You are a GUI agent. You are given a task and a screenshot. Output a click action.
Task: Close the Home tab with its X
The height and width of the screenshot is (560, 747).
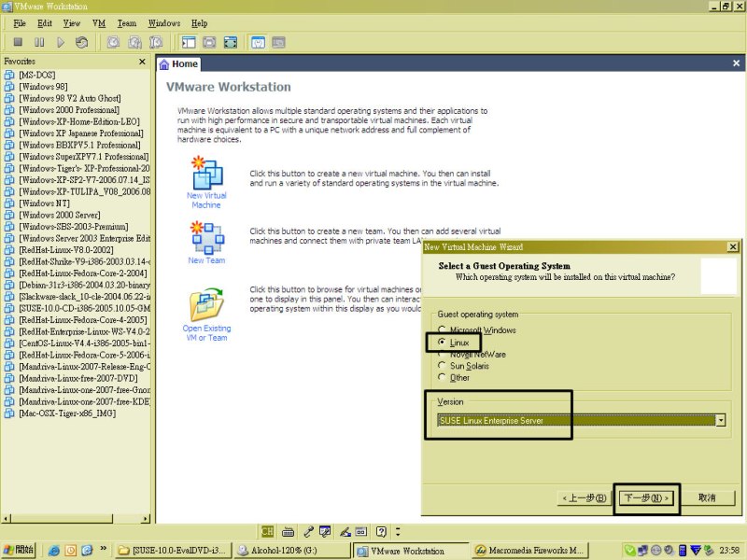point(736,63)
